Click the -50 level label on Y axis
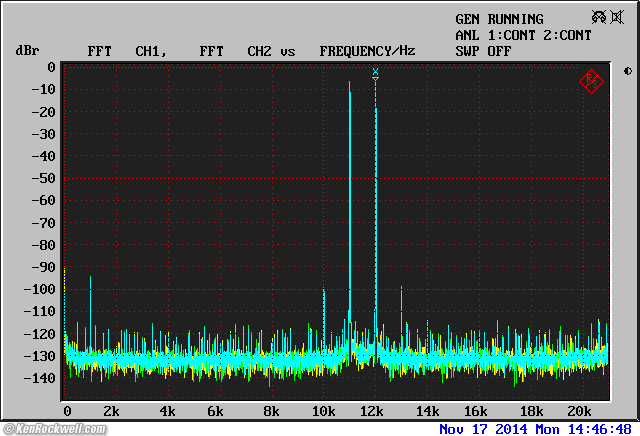Image resolution: width=640 pixels, height=436 pixels. pyautogui.click(x=42, y=179)
